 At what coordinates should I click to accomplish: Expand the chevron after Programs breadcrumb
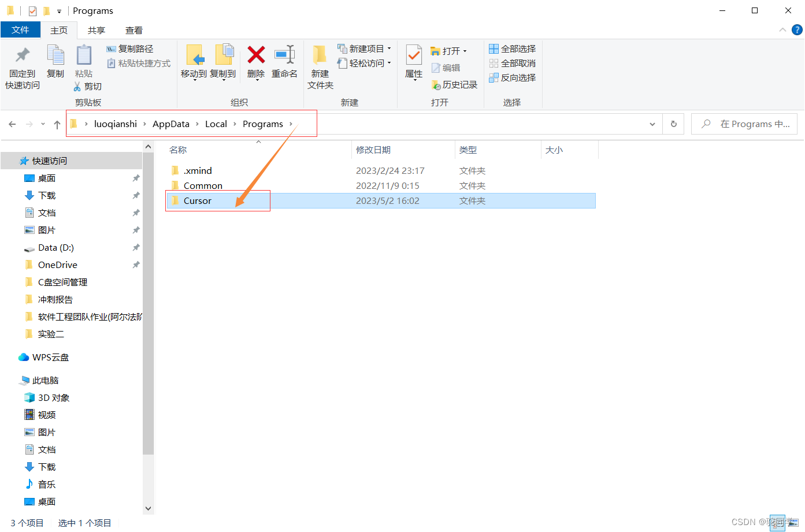(x=291, y=124)
